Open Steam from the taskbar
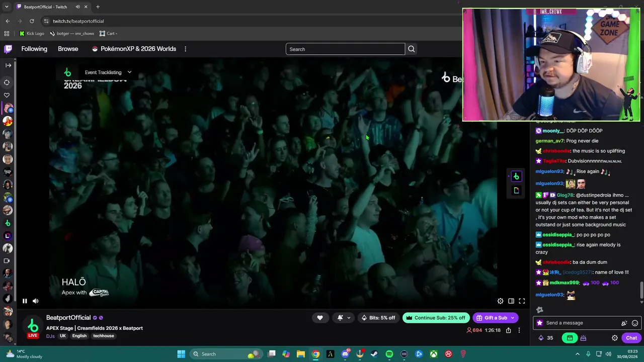Viewport: 644px width, 362px height. 374,354
